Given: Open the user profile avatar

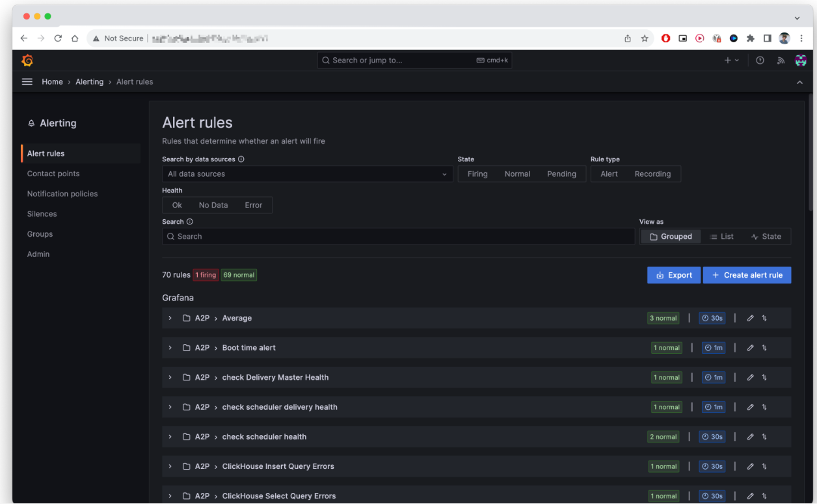Looking at the screenshot, I should pos(801,60).
